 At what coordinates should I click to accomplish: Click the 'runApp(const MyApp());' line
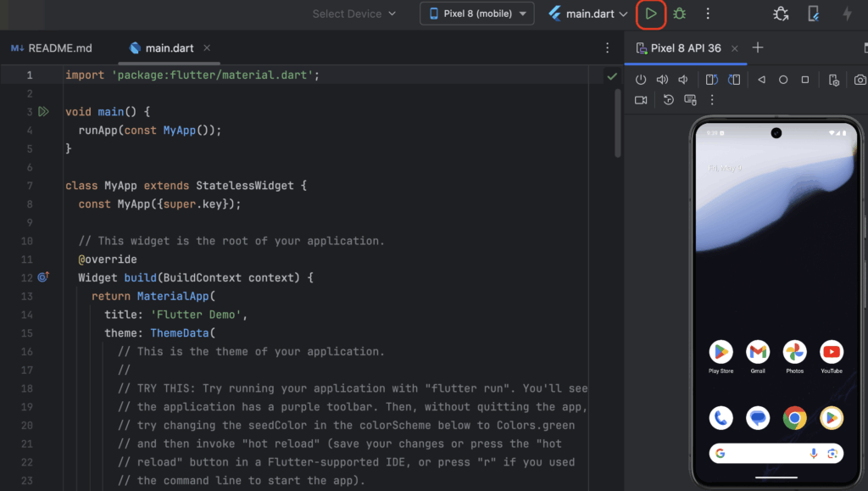coord(149,130)
